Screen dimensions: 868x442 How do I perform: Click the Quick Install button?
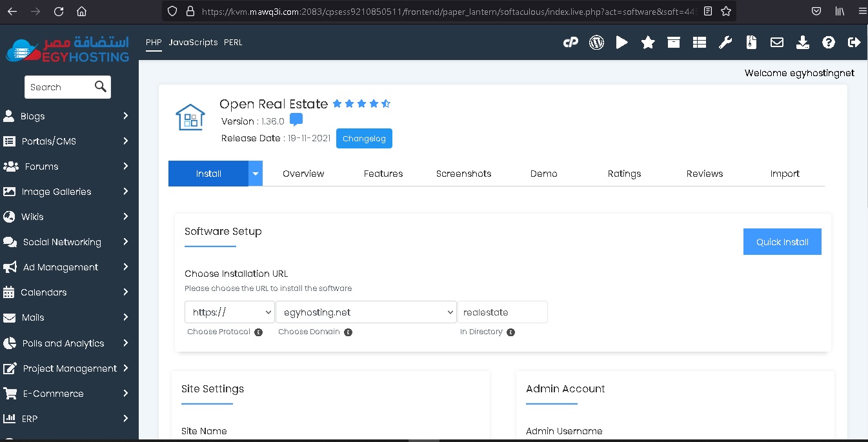coord(782,242)
